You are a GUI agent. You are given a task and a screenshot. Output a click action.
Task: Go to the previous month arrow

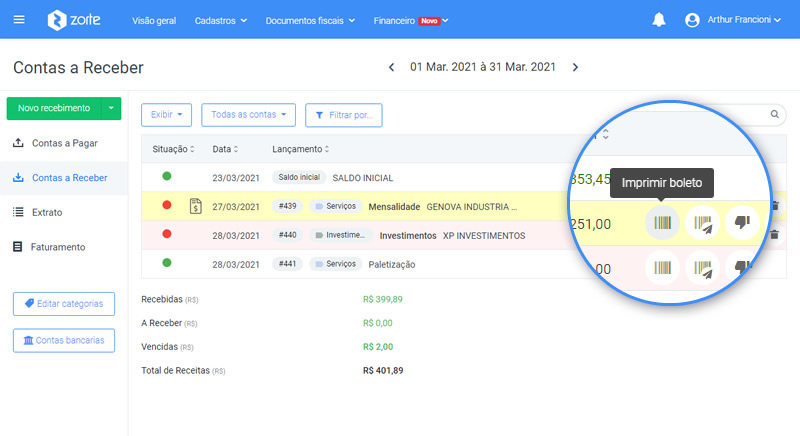(x=392, y=67)
